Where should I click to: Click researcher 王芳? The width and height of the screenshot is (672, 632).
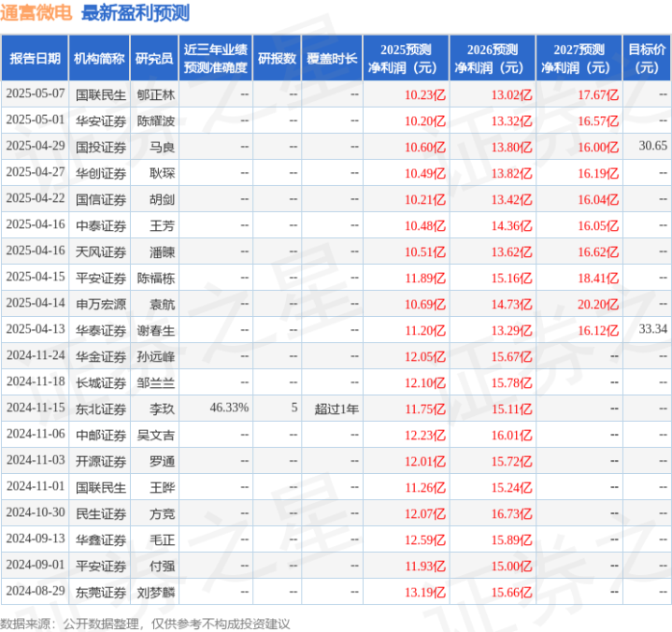(x=162, y=225)
